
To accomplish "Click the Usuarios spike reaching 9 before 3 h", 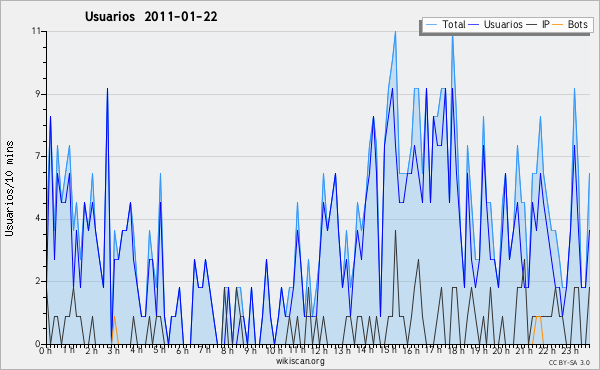I will [108, 89].
